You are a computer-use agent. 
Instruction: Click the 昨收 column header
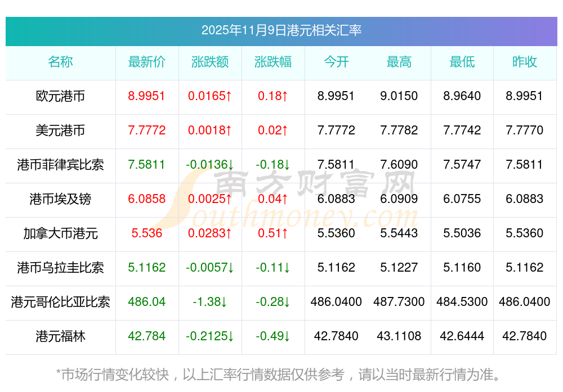click(525, 62)
